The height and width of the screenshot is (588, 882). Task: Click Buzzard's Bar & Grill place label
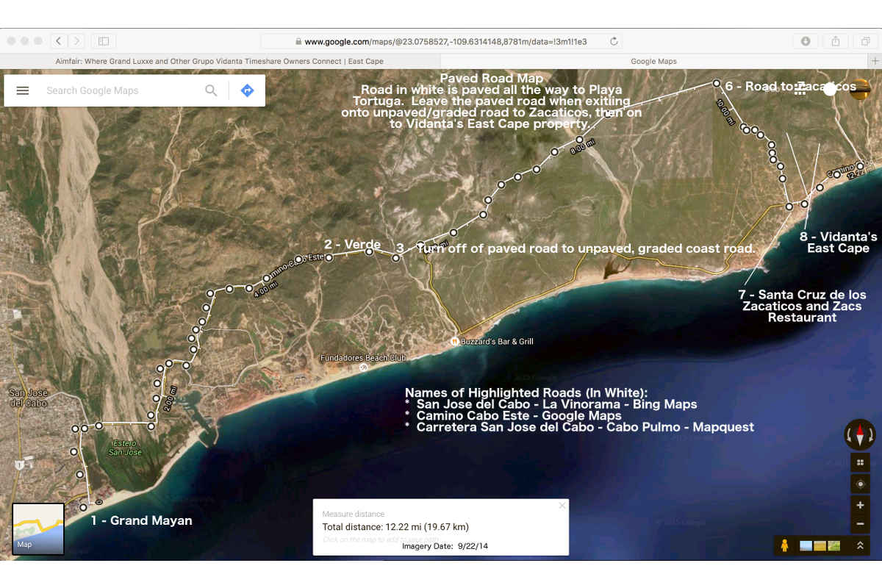click(497, 342)
